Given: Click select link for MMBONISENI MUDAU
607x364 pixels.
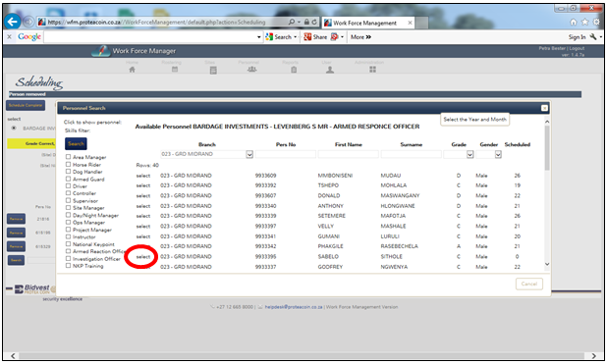Looking at the screenshot, I should (143, 176).
